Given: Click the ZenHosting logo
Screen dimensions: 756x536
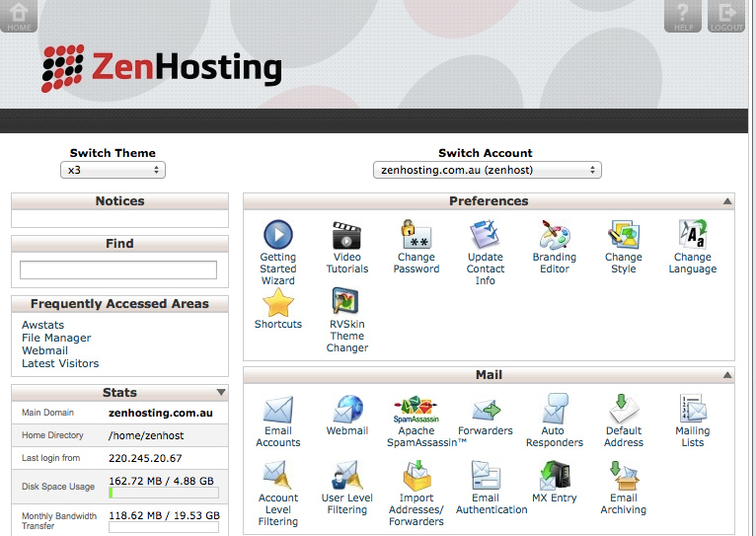Looking at the screenshot, I should coord(162,68).
